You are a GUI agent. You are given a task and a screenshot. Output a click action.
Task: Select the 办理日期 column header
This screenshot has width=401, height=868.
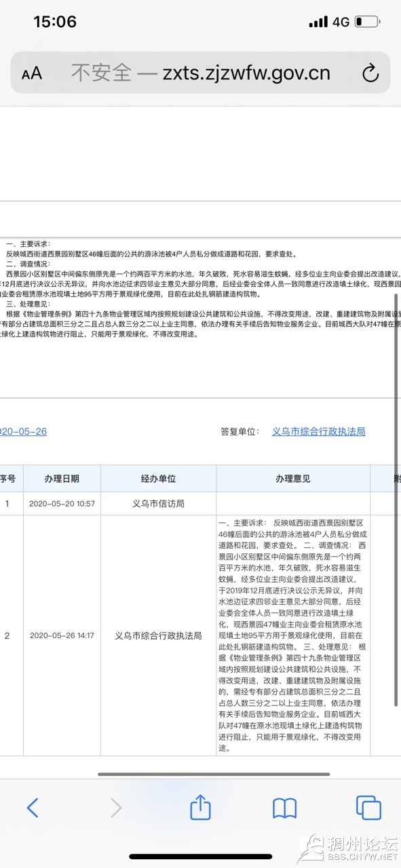(61, 478)
